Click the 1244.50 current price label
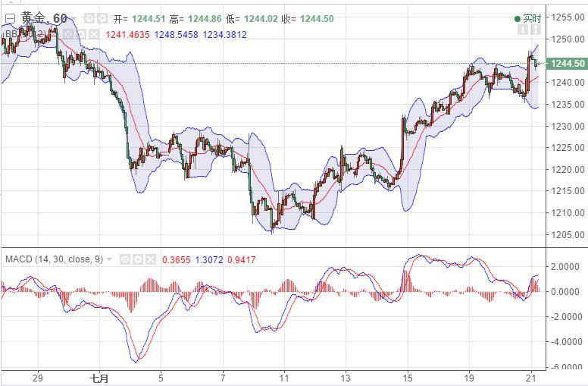Screen dimensions: 588x386 click(568, 64)
